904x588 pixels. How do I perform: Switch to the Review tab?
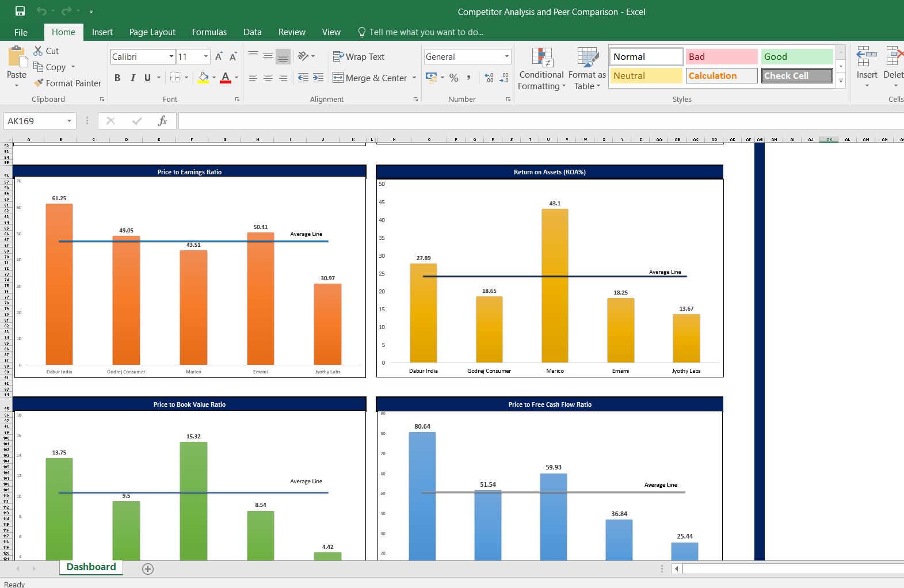pos(292,32)
